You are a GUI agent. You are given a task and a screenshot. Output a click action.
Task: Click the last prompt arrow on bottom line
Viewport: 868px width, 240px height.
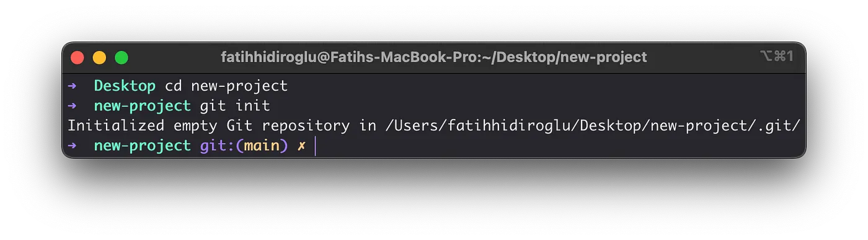(72, 146)
